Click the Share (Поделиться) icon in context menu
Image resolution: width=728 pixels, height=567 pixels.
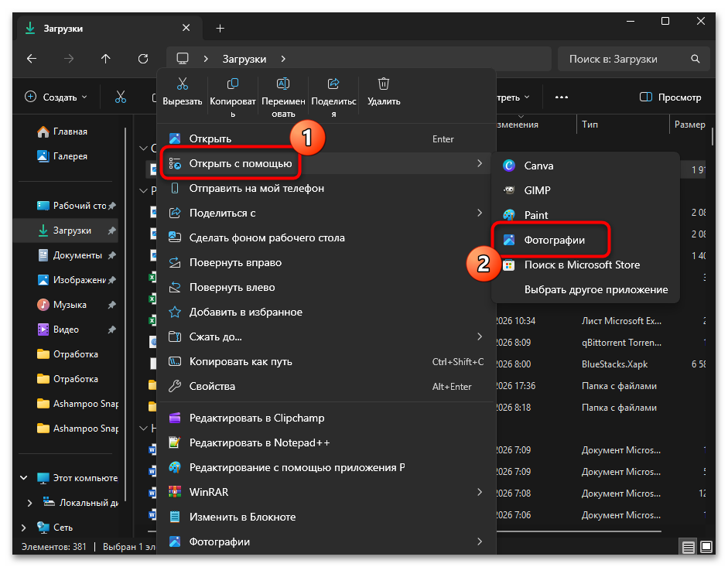333,84
